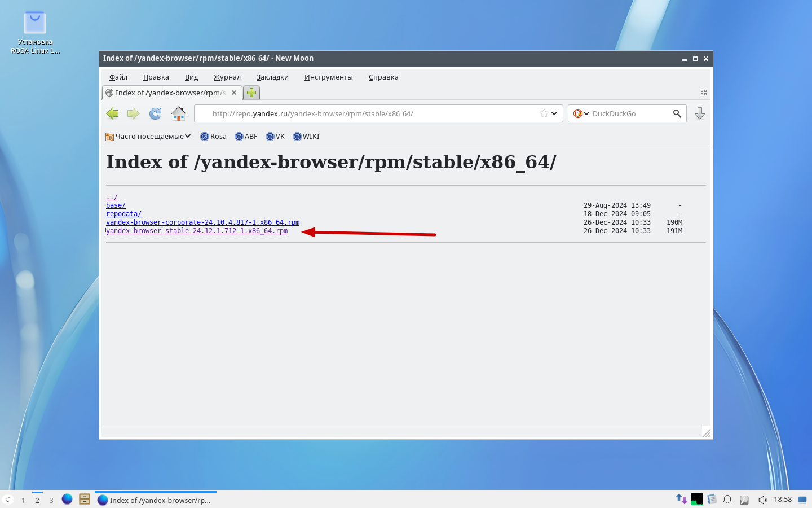This screenshot has width=812, height=508.
Task: Open a new tab with the plus button
Action: pyautogui.click(x=251, y=93)
